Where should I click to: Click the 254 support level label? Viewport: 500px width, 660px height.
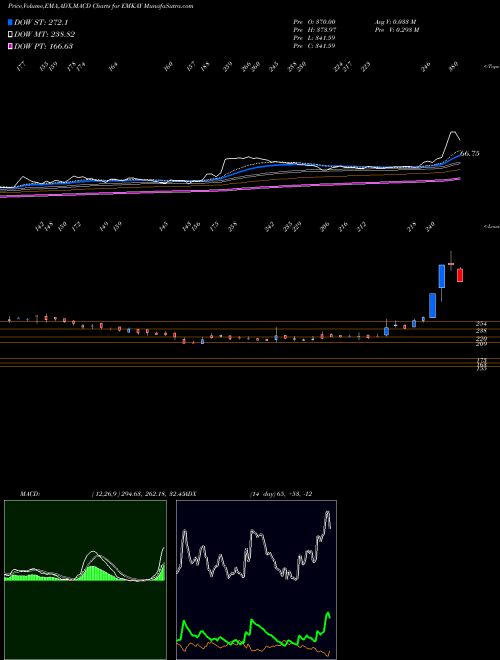tap(481, 324)
